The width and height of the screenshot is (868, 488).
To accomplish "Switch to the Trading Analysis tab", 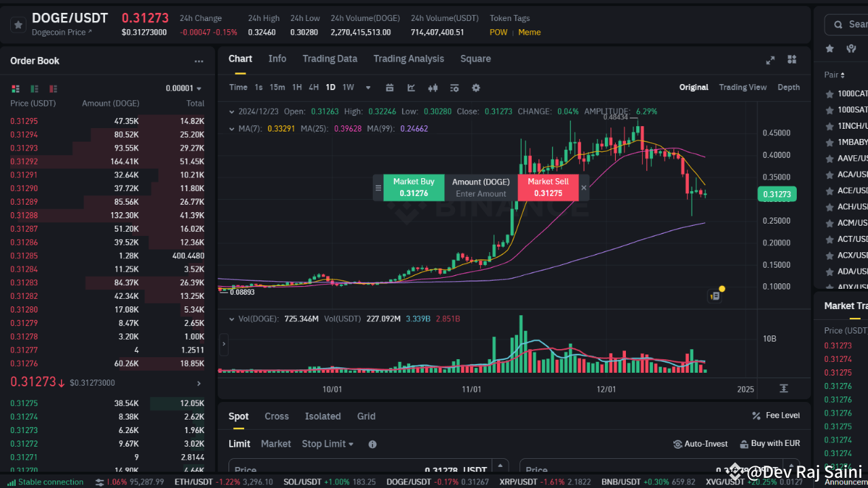I will pos(409,59).
